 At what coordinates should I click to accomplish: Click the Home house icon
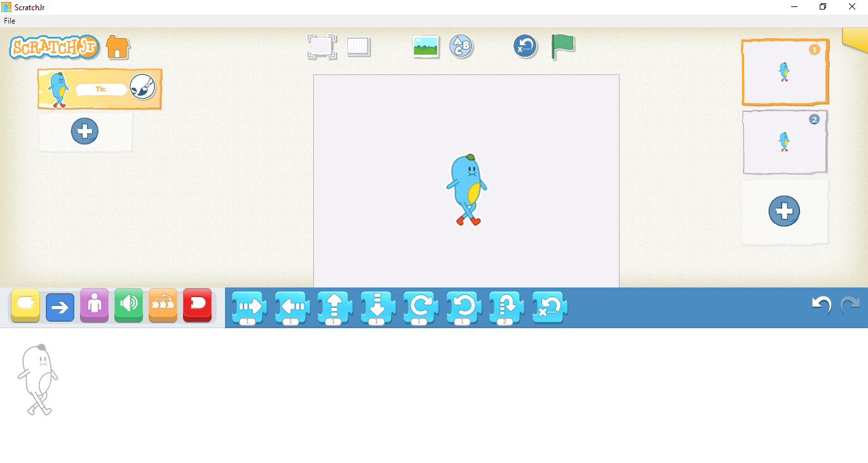[x=118, y=47]
